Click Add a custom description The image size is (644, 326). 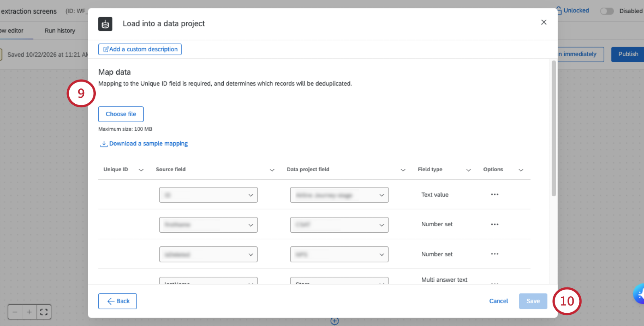(140, 49)
